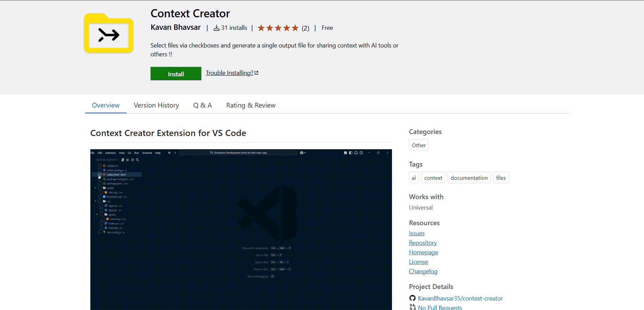Click the document generate icon in preview sidebar toolbar

click(123, 160)
